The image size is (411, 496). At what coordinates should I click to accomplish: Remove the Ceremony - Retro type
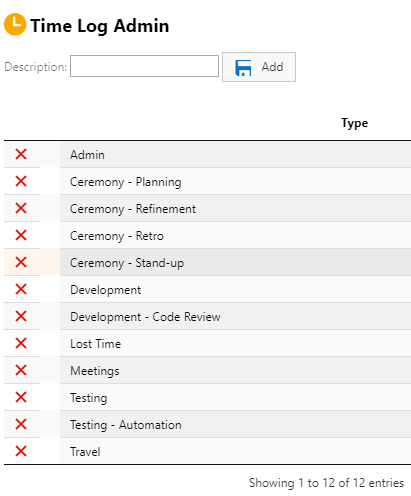(x=21, y=235)
